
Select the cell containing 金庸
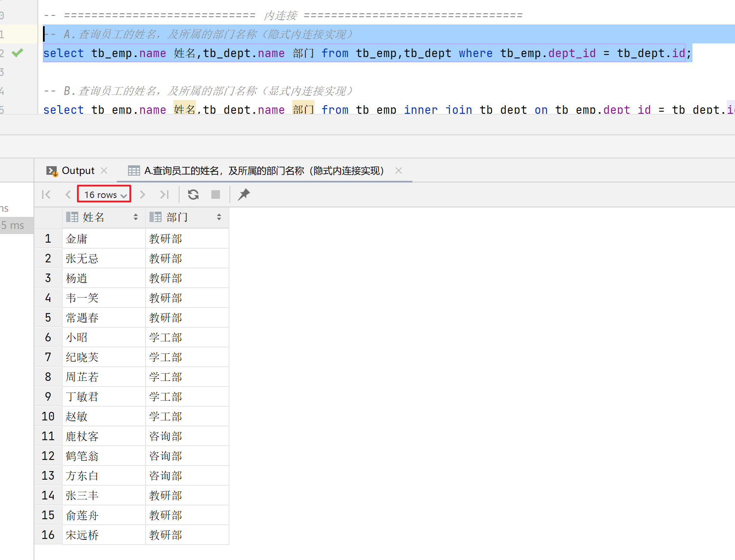click(104, 239)
